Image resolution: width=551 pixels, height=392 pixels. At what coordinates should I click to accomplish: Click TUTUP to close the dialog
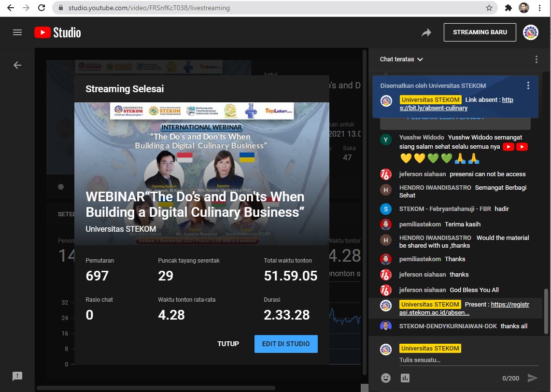228,344
